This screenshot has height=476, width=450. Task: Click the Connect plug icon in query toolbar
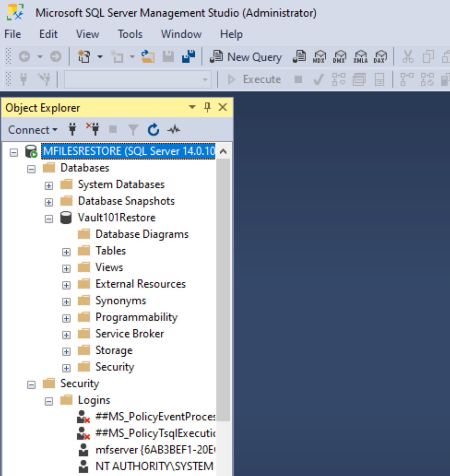coord(23,79)
